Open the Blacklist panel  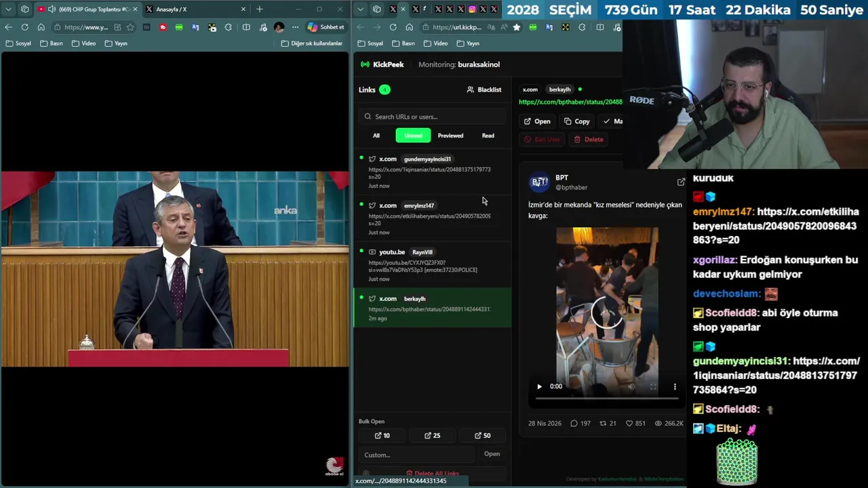coord(484,89)
